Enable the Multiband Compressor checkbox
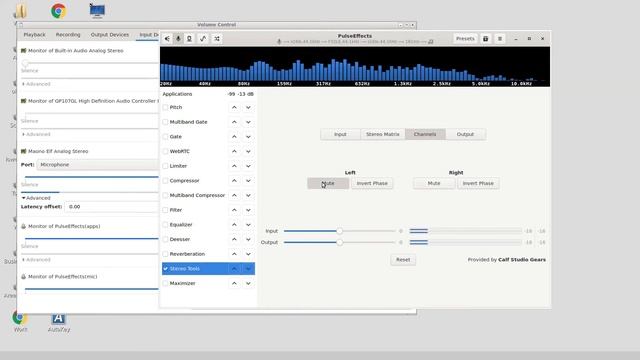The width and height of the screenshot is (640, 360). 165,196
